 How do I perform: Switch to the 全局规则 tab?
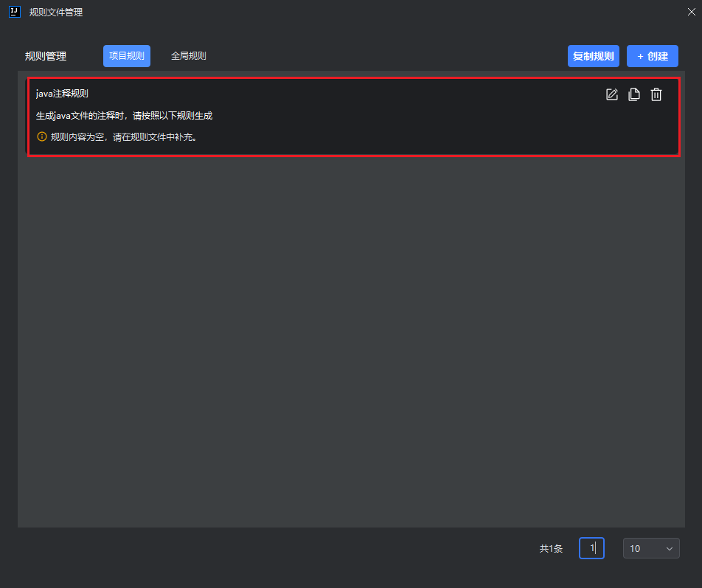coord(188,56)
